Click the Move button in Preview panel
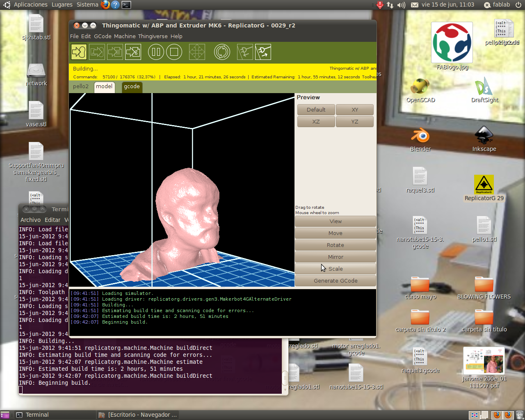The image size is (525, 420). coord(336,233)
